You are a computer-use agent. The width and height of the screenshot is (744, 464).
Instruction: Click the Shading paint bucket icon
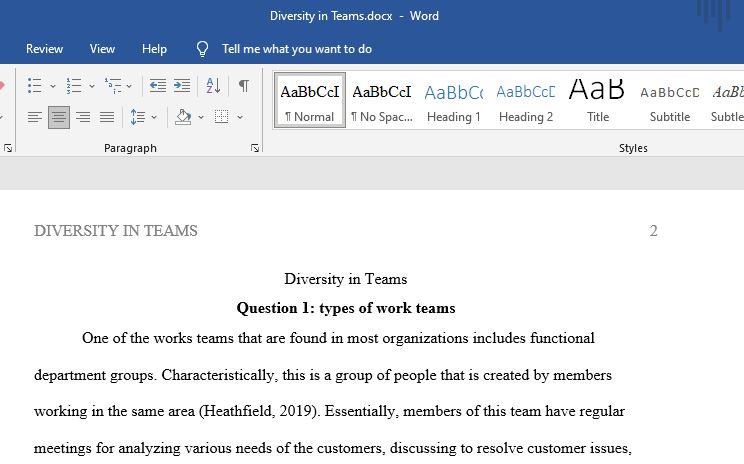(183, 117)
